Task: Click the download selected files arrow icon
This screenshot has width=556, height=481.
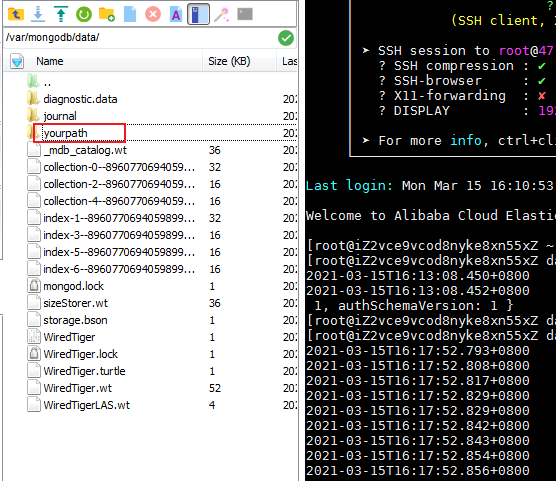Action: point(38,15)
